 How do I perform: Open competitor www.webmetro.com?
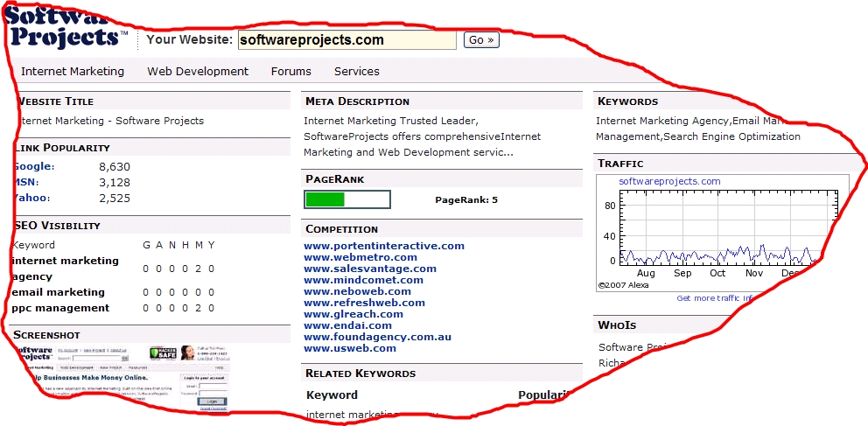[360, 257]
